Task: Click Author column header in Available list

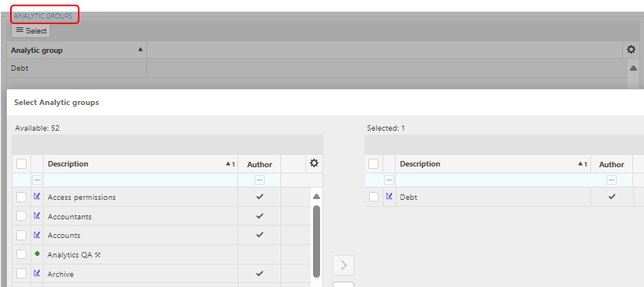Action: [259, 164]
